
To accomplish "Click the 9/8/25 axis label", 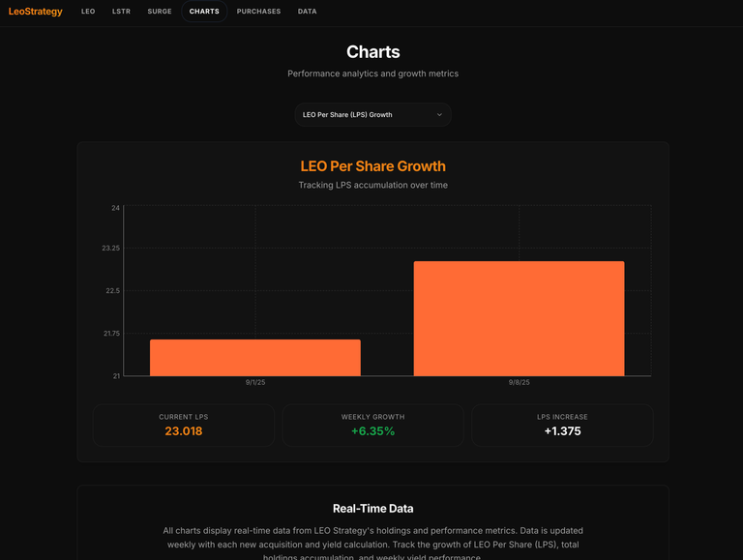I will [519, 382].
